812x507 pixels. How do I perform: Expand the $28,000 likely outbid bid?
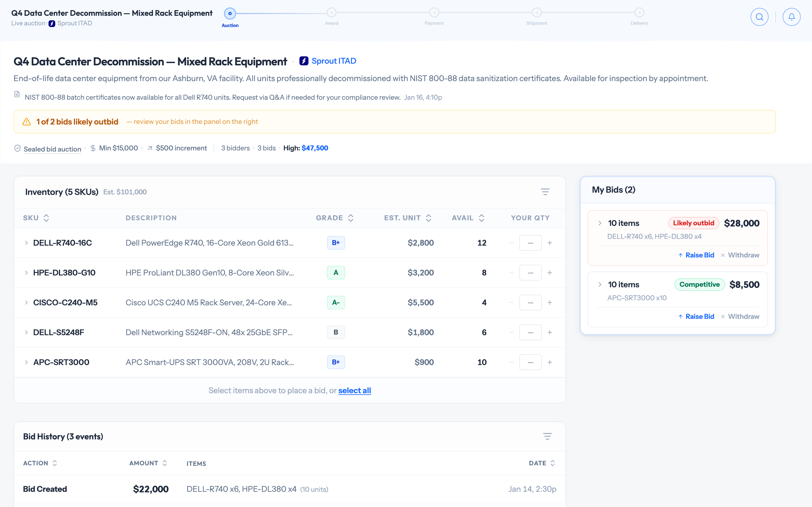[x=600, y=223]
